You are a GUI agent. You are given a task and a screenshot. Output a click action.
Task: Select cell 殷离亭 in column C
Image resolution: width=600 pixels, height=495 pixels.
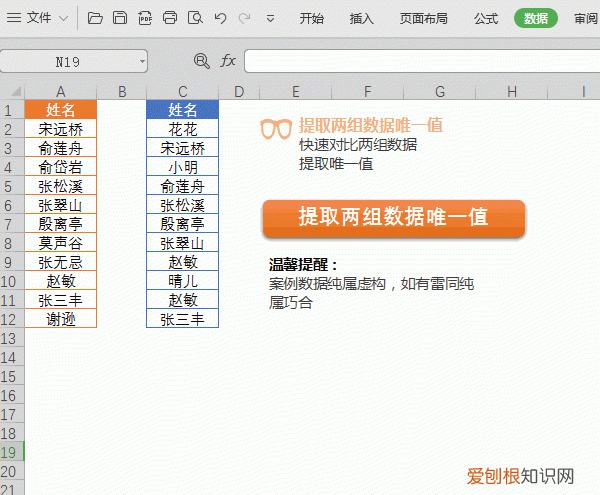pos(183,224)
